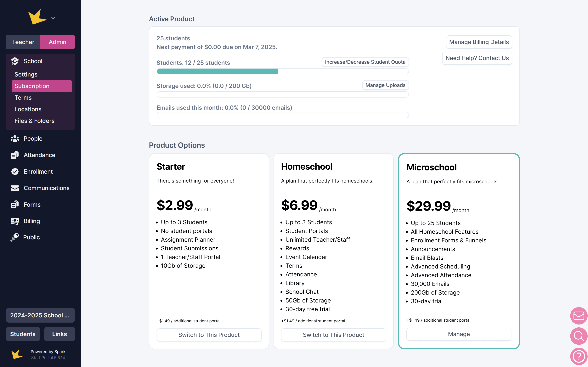Open the floating pink mail button

(x=579, y=316)
